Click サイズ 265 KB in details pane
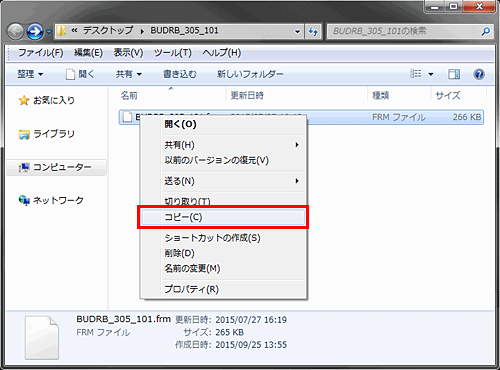 pos(213,332)
